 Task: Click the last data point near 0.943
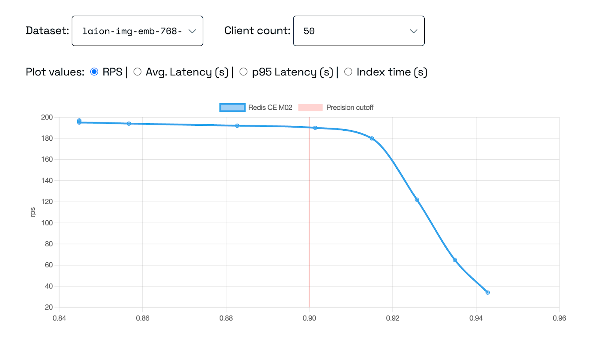(x=488, y=293)
